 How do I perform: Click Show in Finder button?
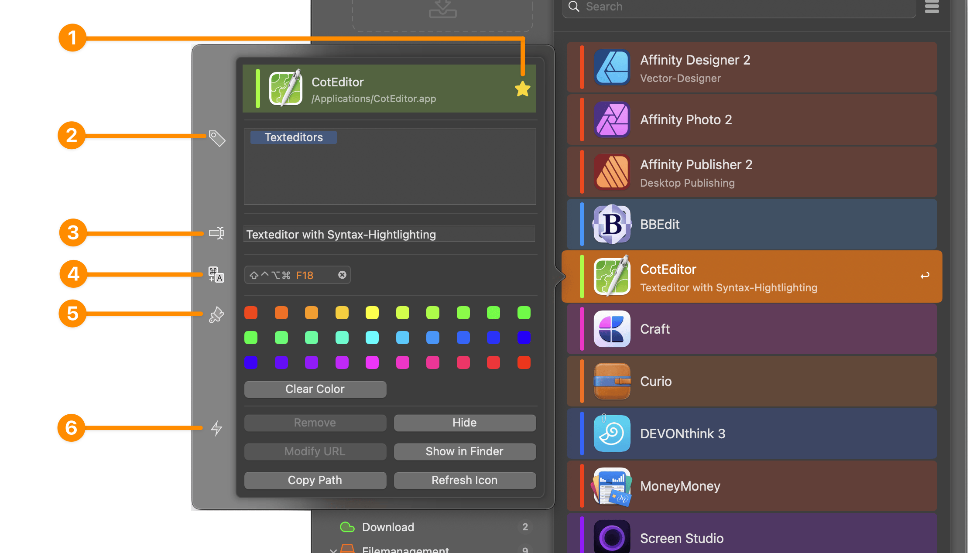(465, 451)
